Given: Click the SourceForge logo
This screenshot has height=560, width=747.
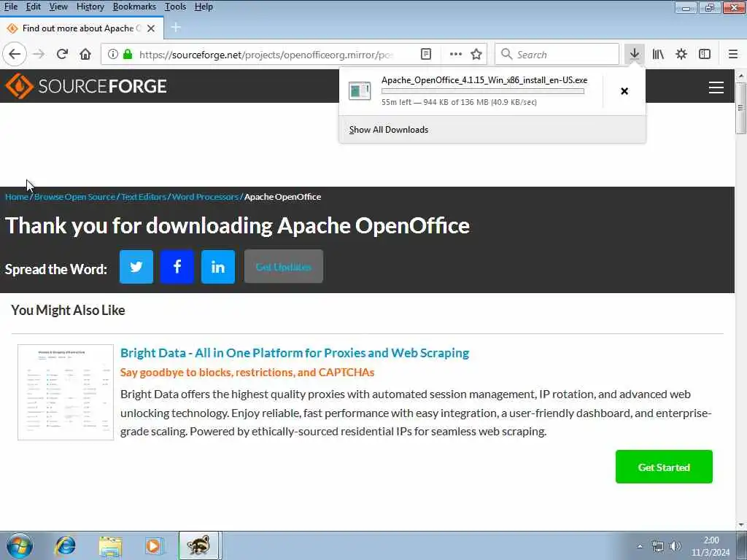Looking at the screenshot, I should coord(86,86).
